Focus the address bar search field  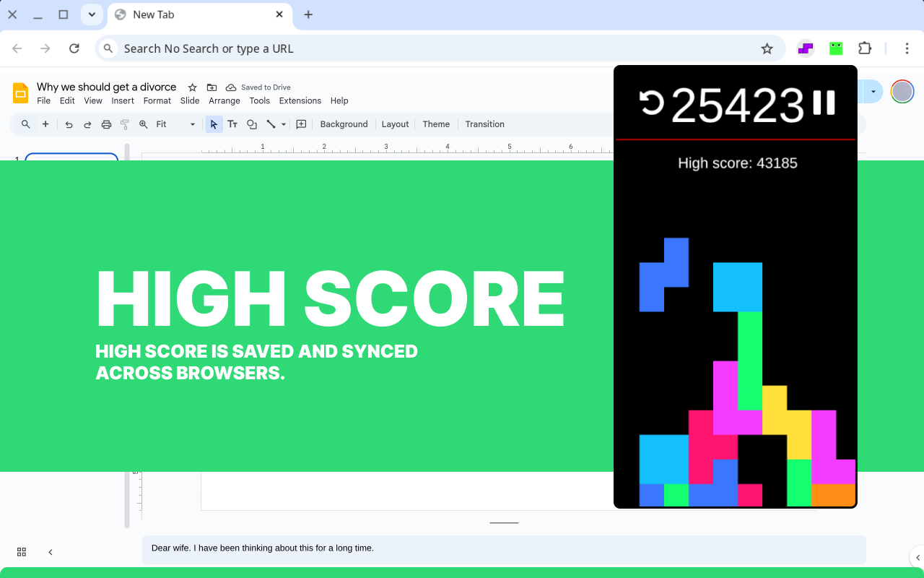(439, 48)
